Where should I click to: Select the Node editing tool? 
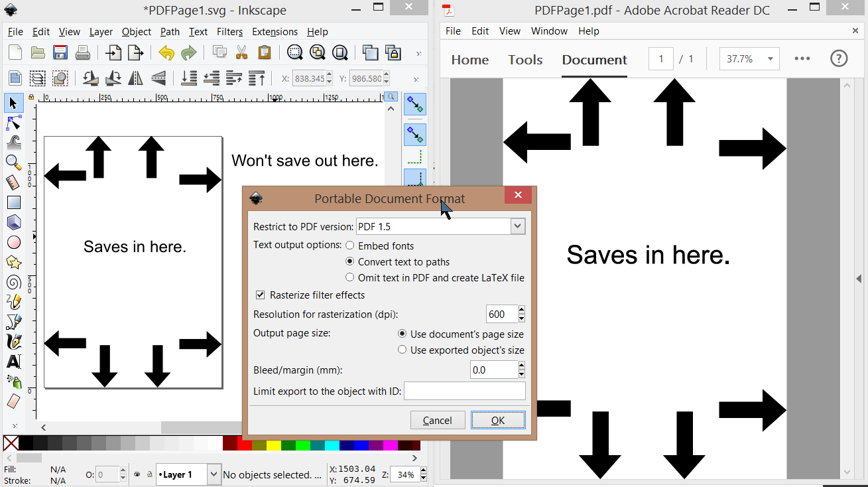(13, 123)
